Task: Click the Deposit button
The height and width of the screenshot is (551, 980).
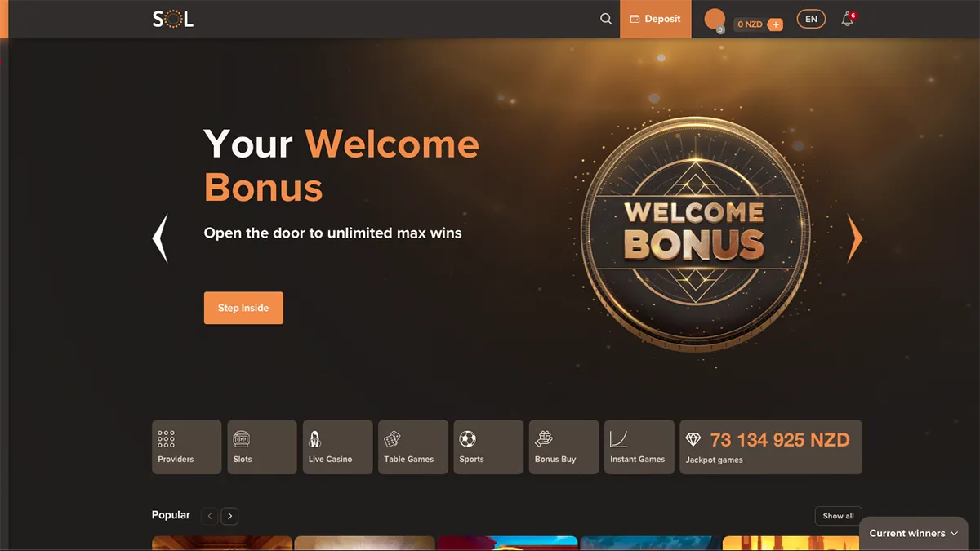Action: pyautogui.click(x=656, y=19)
